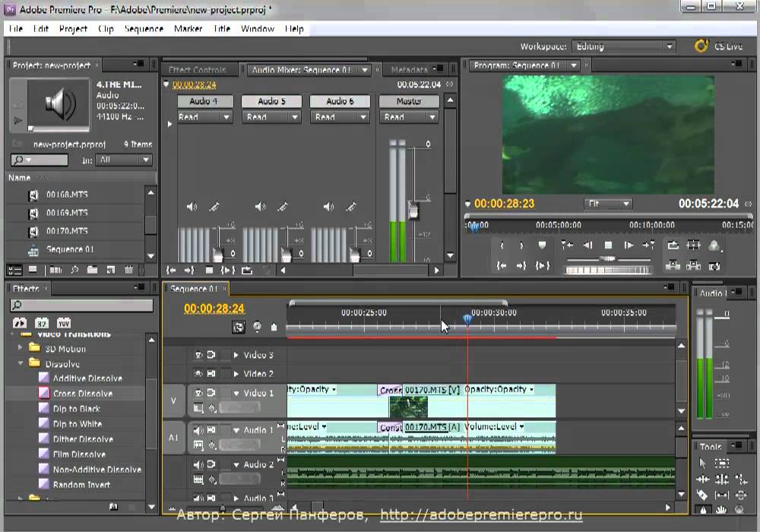Screen dimensions: 760x532
Task: Toggle Snap in the timeline header
Action: pyautogui.click(x=239, y=327)
